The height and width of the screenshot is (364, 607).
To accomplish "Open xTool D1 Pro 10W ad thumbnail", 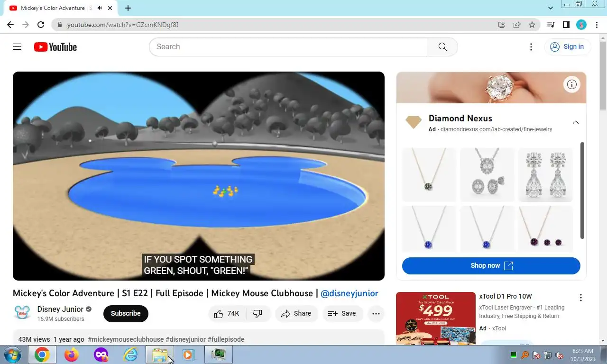I will [436, 318].
